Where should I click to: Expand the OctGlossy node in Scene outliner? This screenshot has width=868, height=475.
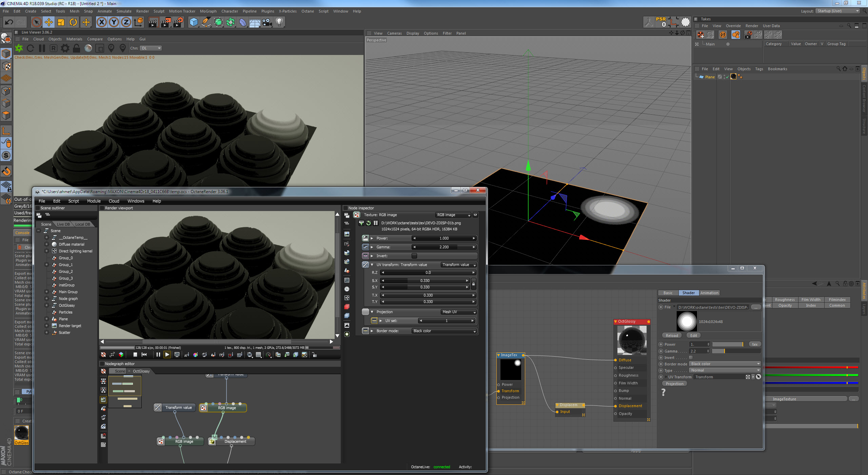[46, 305]
